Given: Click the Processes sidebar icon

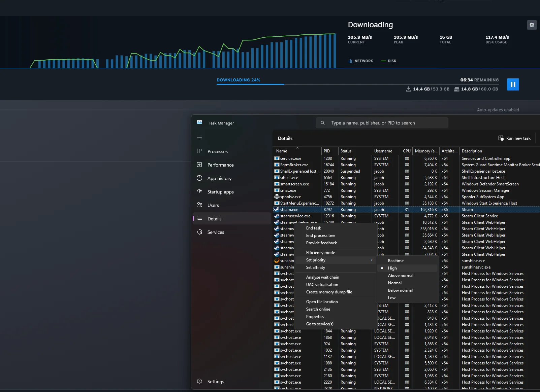Looking at the screenshot, I should click(199, 151).
